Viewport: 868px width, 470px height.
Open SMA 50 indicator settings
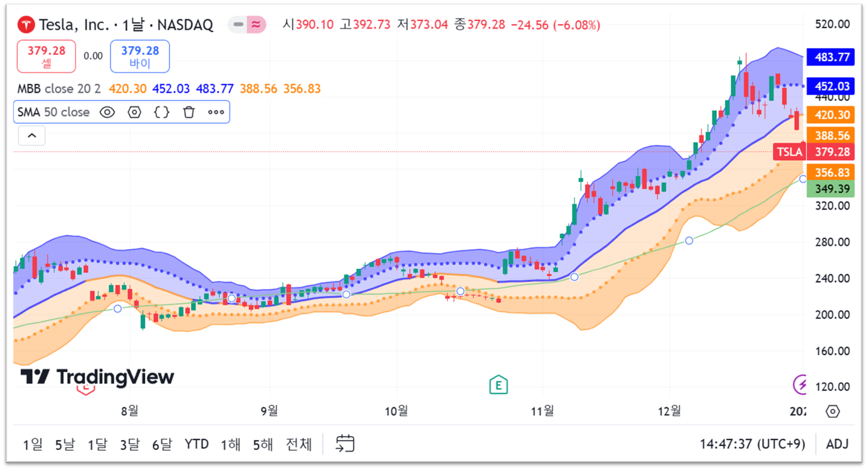(134, 112)
